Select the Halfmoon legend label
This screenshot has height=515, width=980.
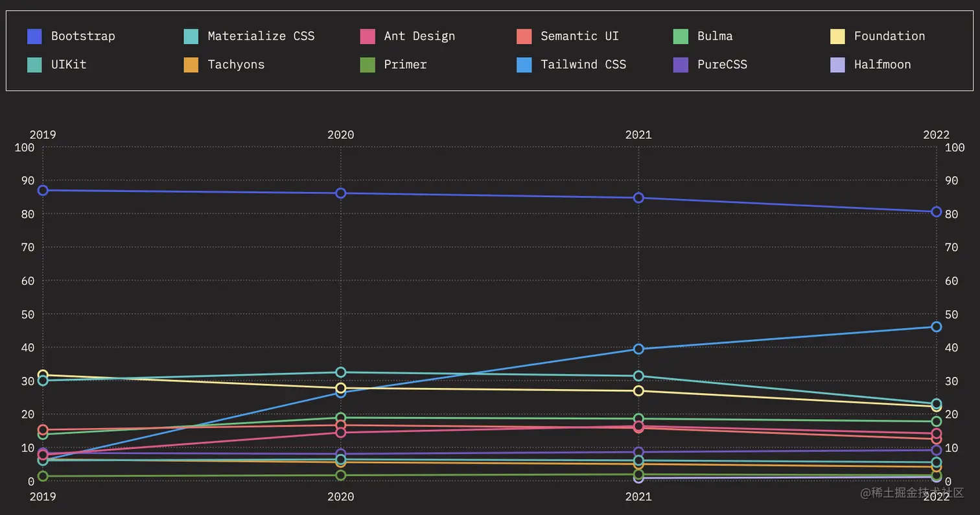coord(883,65)
